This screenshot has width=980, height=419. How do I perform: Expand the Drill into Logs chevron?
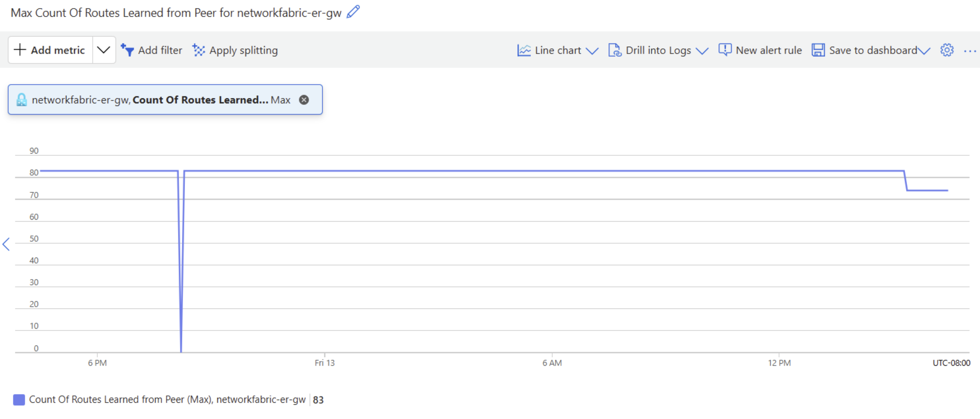pos(702,51)
